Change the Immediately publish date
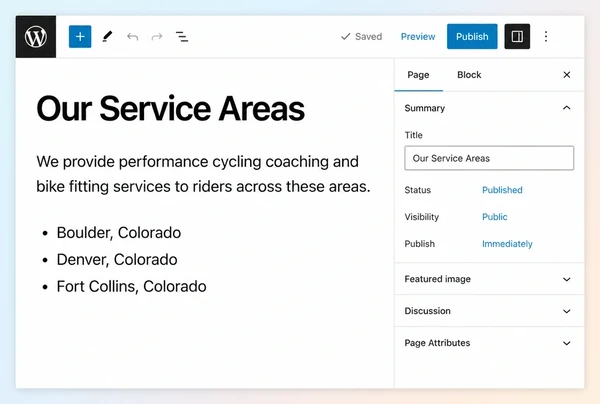600x404 pixels. point(507,244)
